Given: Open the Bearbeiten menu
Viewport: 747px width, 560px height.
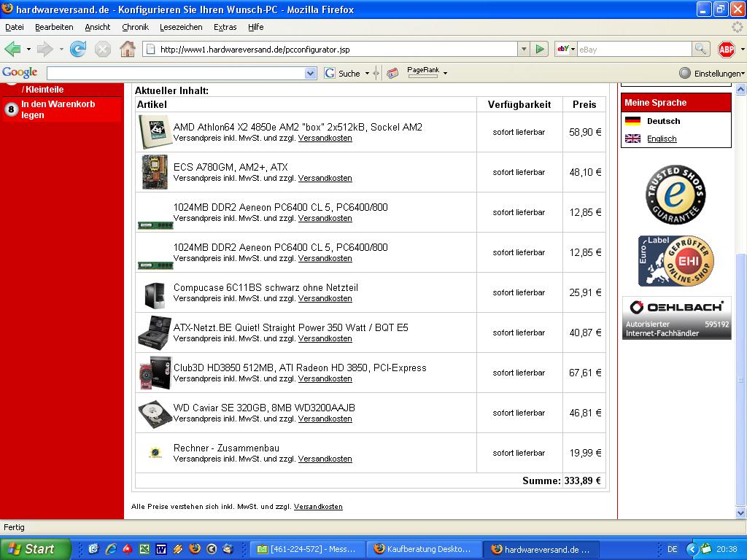Looking at the screenshot, I should pos(54,27).
